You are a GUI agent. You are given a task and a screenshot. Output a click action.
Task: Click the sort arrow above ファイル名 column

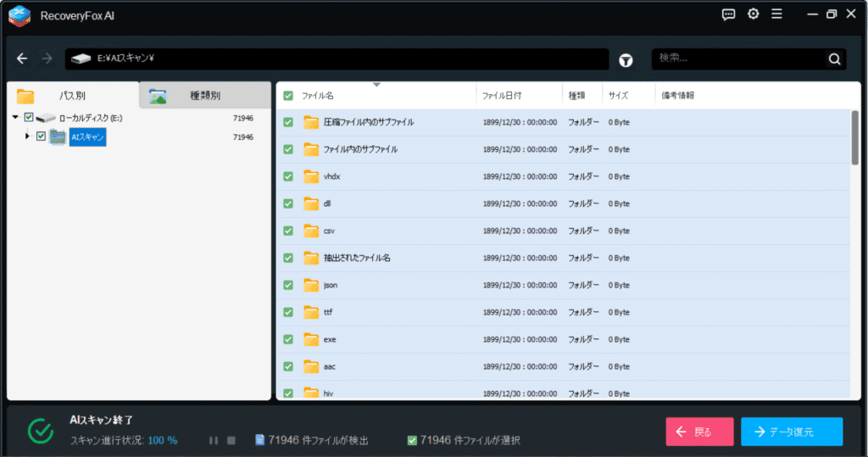click(x=376, y=85)
